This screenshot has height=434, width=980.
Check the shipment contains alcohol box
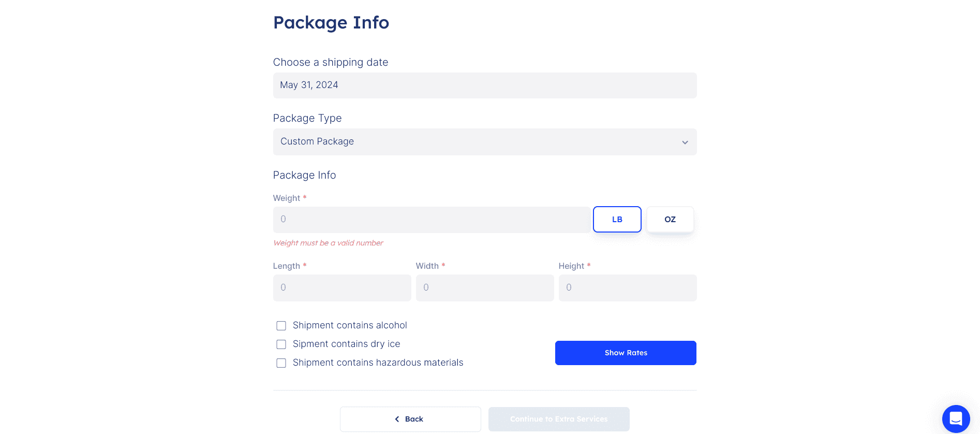(281, 325)
